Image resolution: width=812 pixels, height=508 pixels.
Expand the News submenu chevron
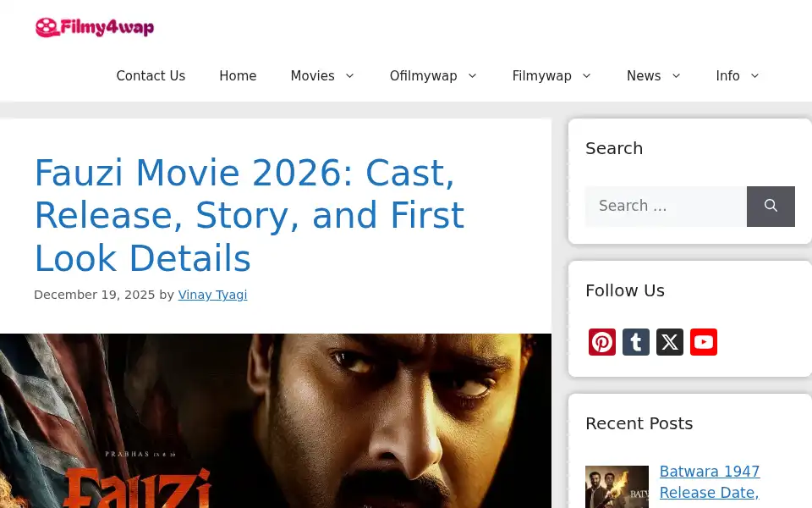676,76
